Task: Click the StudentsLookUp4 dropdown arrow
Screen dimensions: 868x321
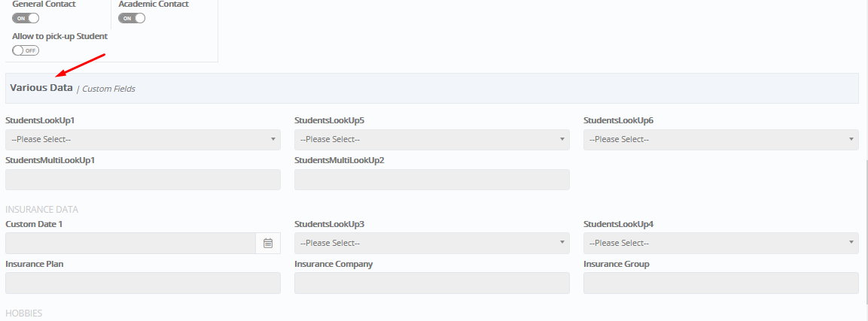Action: [851, 243]
